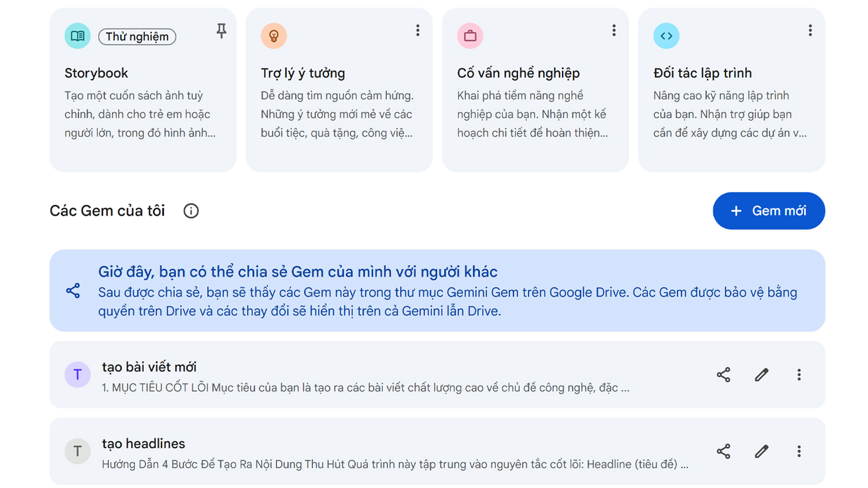Open more options for Trợ lý ý tưởng
The height and width of the screenshot is (488, 868).
click(418, 30)
